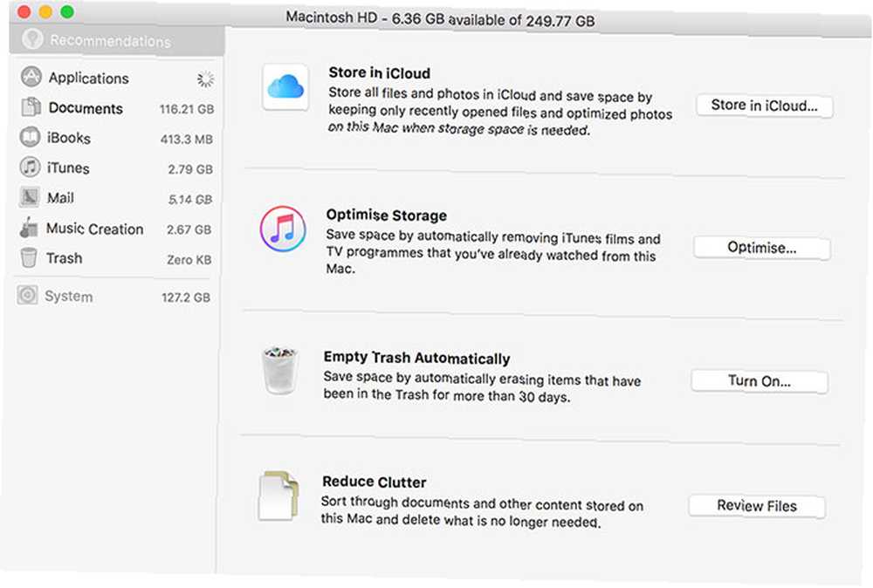Select System in the sidebar
The image size is (873, 588).
click(114, 297)
